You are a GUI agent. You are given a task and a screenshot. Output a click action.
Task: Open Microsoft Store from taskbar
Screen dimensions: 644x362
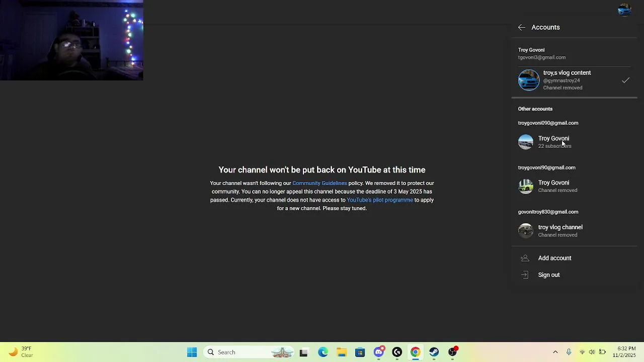[x=360, y=352]
